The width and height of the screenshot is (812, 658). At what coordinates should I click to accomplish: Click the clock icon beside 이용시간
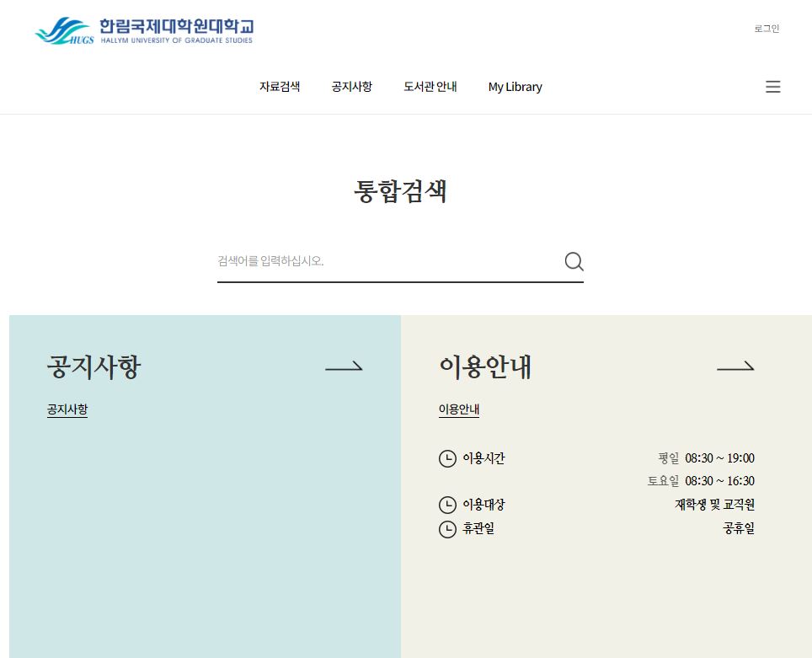coord(447,458)
